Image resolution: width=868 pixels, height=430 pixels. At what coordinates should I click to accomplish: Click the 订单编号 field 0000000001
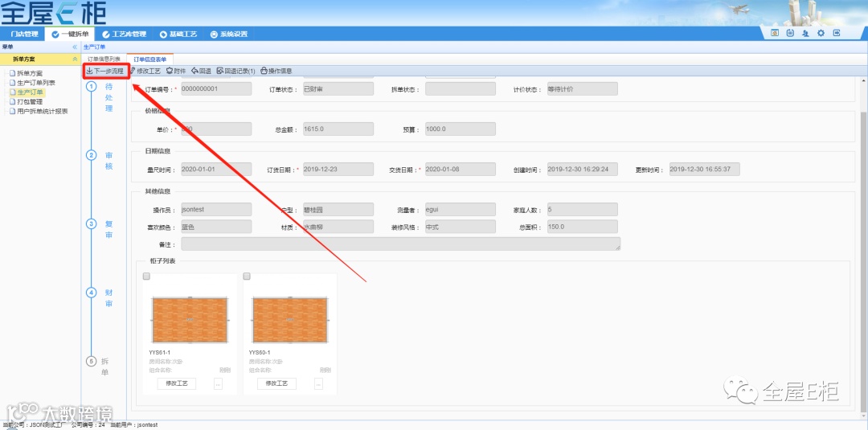point(216,88)
